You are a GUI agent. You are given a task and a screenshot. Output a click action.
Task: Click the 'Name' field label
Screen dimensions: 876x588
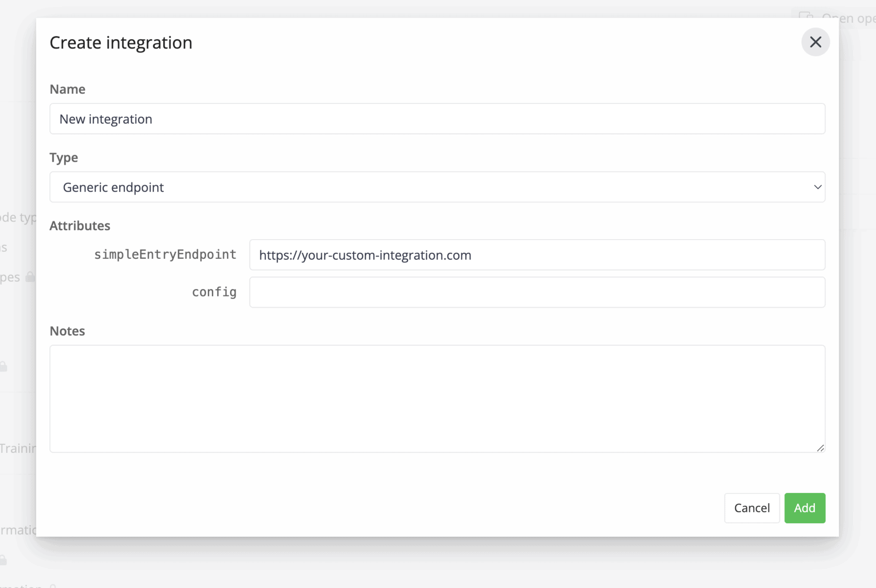coord(68,89)
